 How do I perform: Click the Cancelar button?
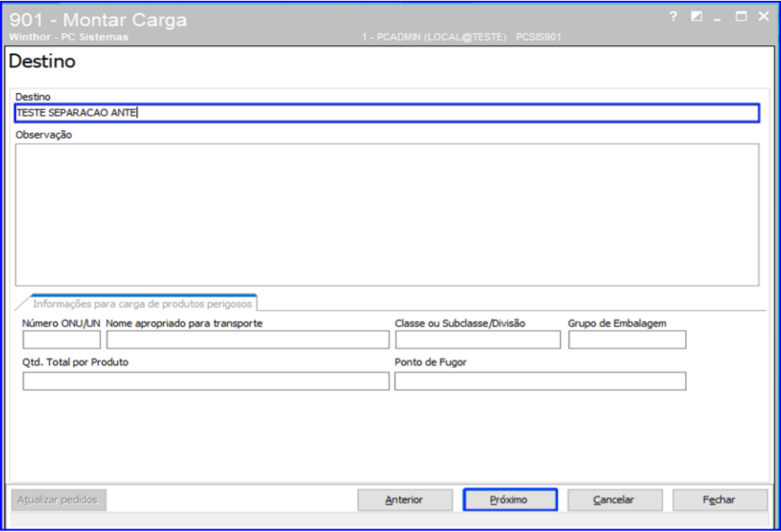pyautogui.click(x=615, y=500)
